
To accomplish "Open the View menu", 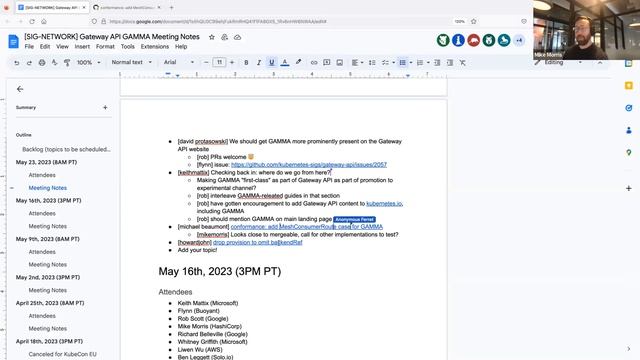I will (62, 47).
